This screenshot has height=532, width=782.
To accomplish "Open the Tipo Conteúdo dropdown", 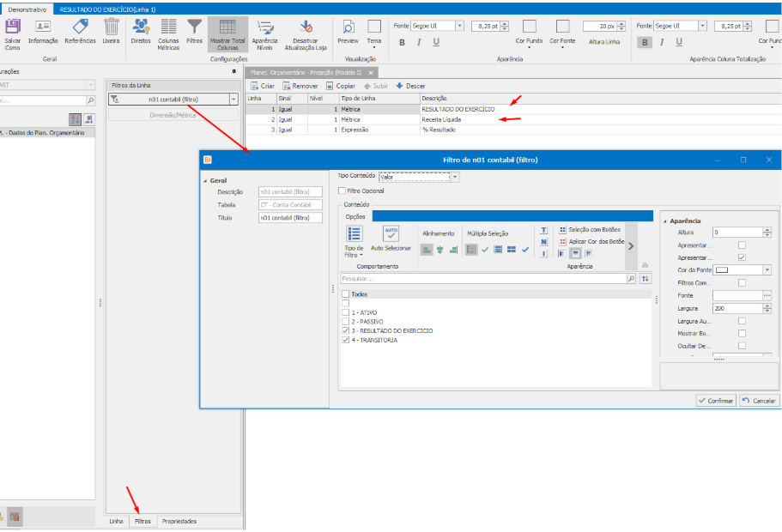I will [455, 177].
